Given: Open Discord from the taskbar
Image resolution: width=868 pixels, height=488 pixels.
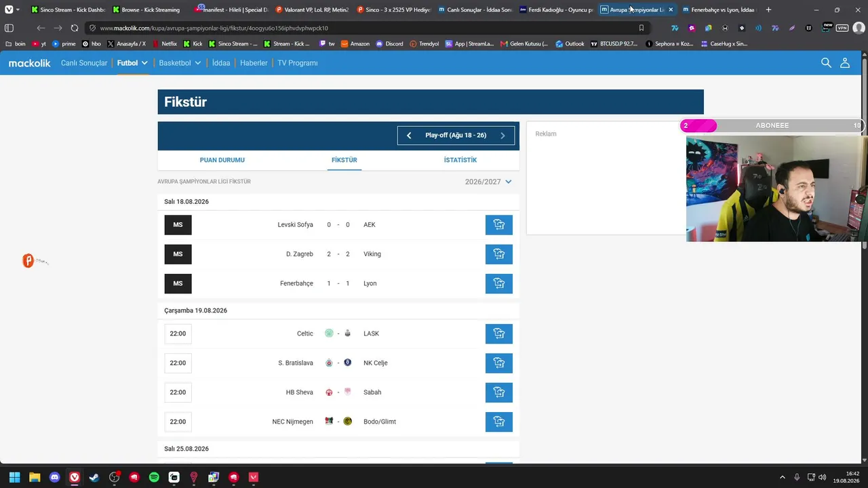Looking at the screenshot, I should point(54,477).
